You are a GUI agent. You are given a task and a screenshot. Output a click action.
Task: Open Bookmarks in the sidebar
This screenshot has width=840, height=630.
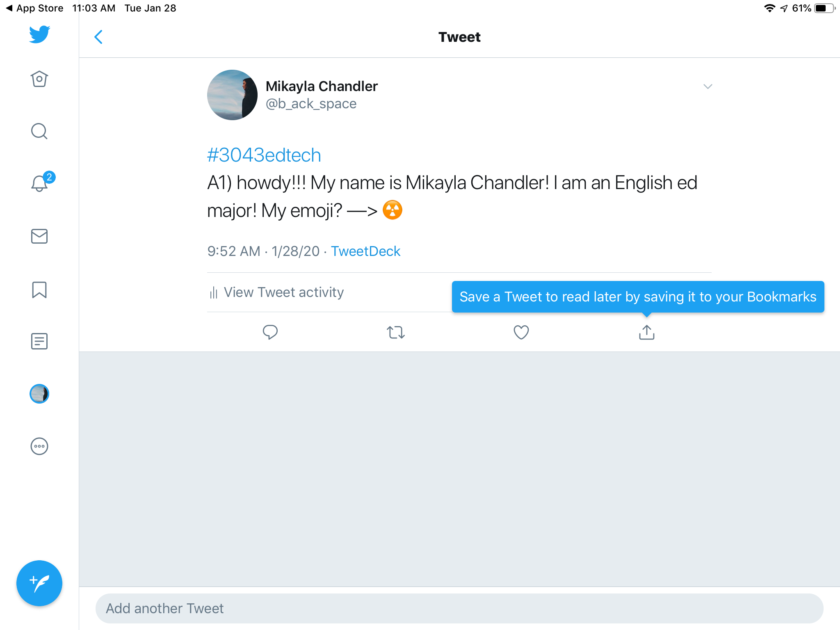[39, 290]
